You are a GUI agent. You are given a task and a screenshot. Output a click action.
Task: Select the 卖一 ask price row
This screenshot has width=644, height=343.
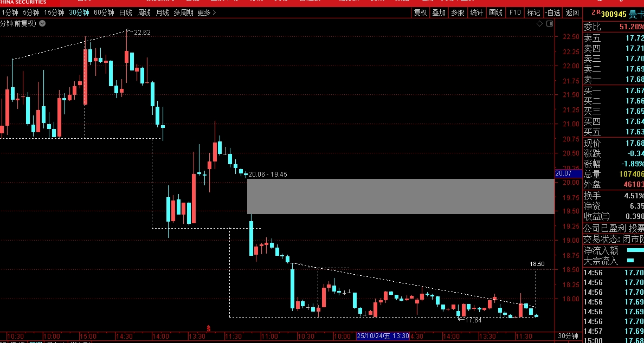coord(614,79)
